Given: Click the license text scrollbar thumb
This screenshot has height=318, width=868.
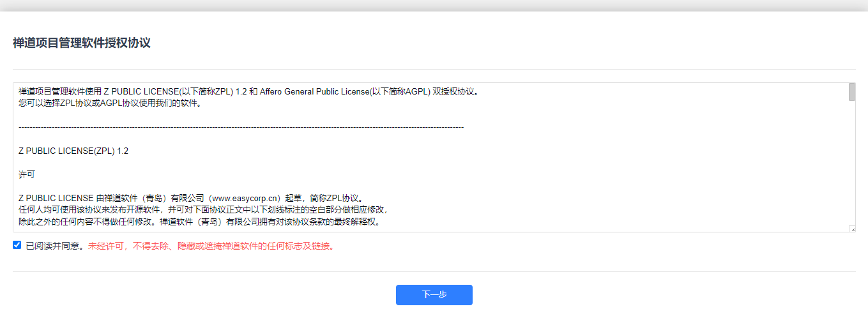Looking at the screenshot, I should 851,92.
